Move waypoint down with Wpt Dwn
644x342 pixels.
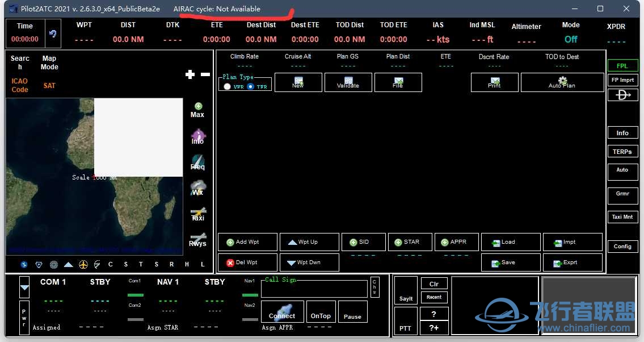pyautogui.click(x=309, y=262)
